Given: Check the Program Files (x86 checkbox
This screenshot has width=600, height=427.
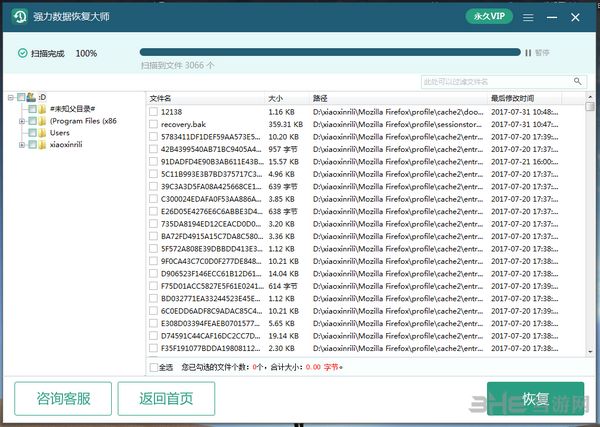Looking at the screenshot, I should (33, 121).
